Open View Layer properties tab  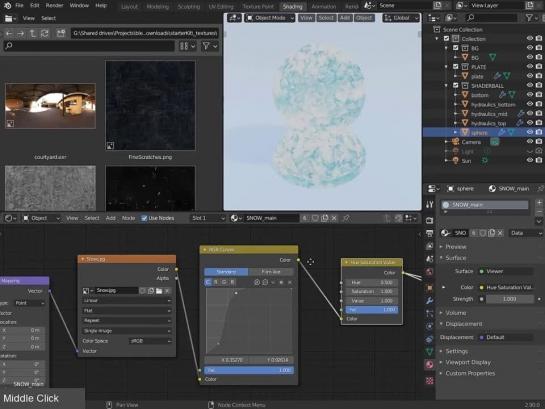430,246
